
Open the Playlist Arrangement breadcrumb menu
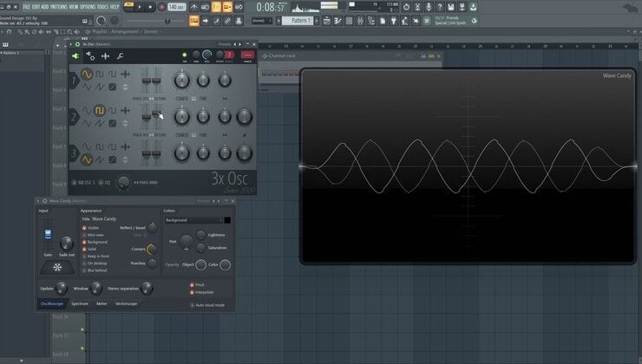[x=123, y=31]
